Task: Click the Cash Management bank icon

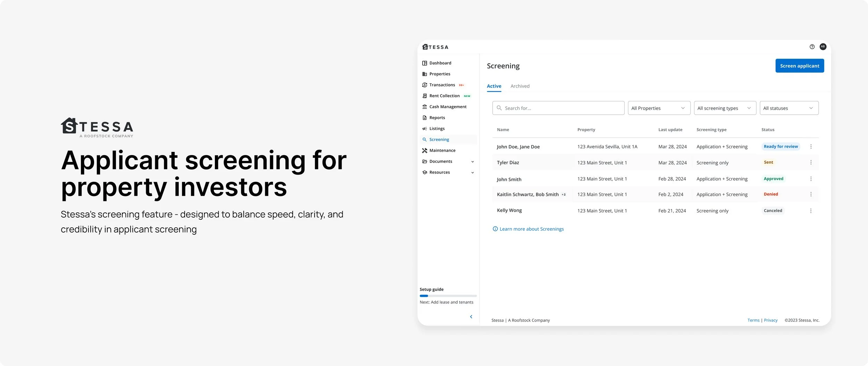Action: [424, 107]
